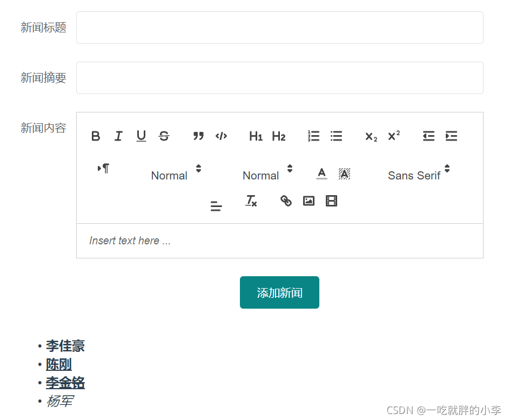Apply superscript formatting
The image size is (509, 420).
[x=394, y=136]
